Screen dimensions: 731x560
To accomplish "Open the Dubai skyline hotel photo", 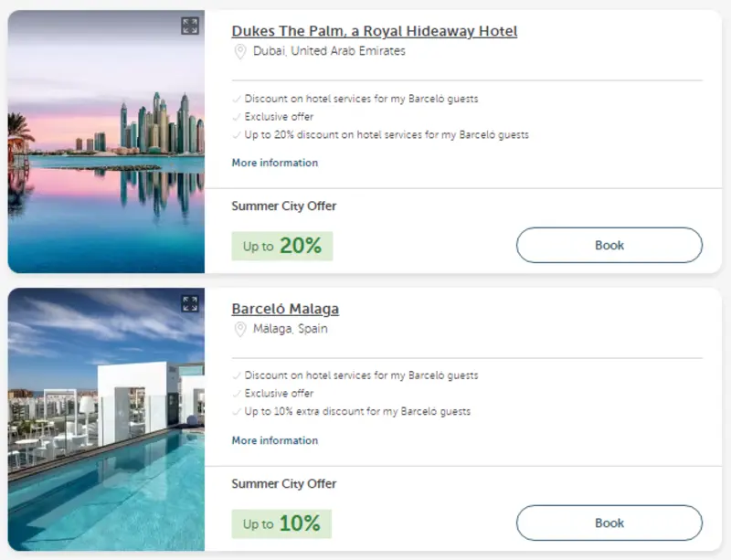I will (105, 155).
